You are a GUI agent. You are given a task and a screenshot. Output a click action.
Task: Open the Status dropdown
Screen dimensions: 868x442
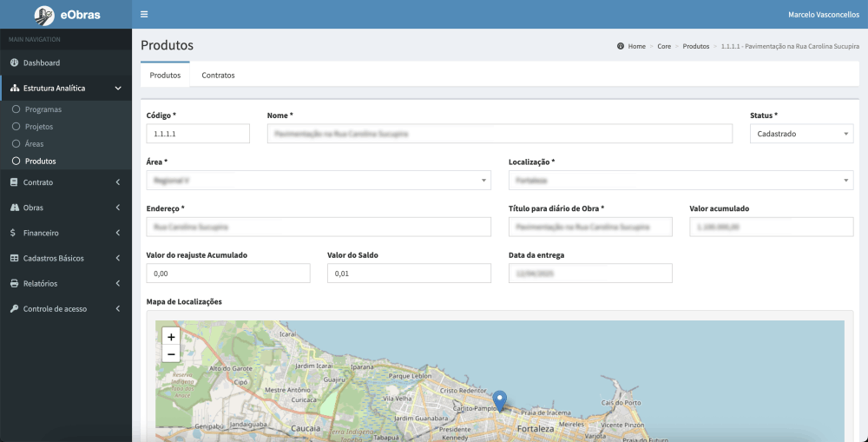click(x=800, y=134)
